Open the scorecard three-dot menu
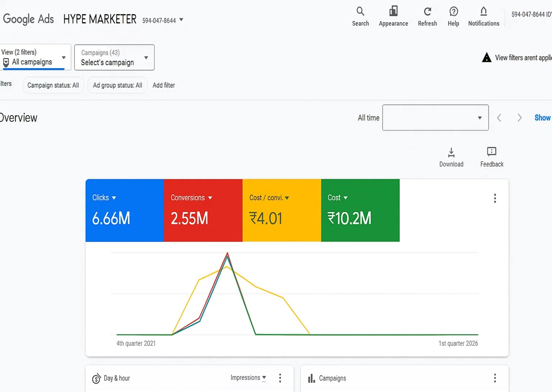The image size is (552, 392). (x=495, y=198)
